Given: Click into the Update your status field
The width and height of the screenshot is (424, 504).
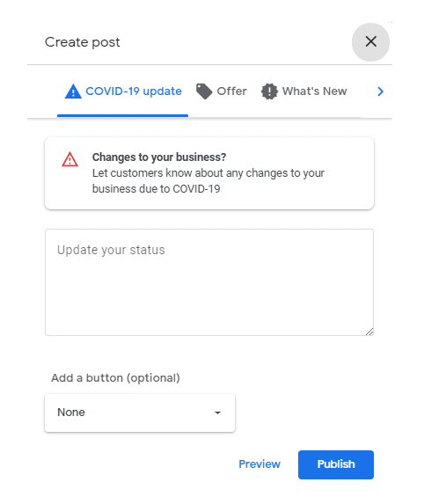Looking at the screenshot, I should tap(209, 282).
